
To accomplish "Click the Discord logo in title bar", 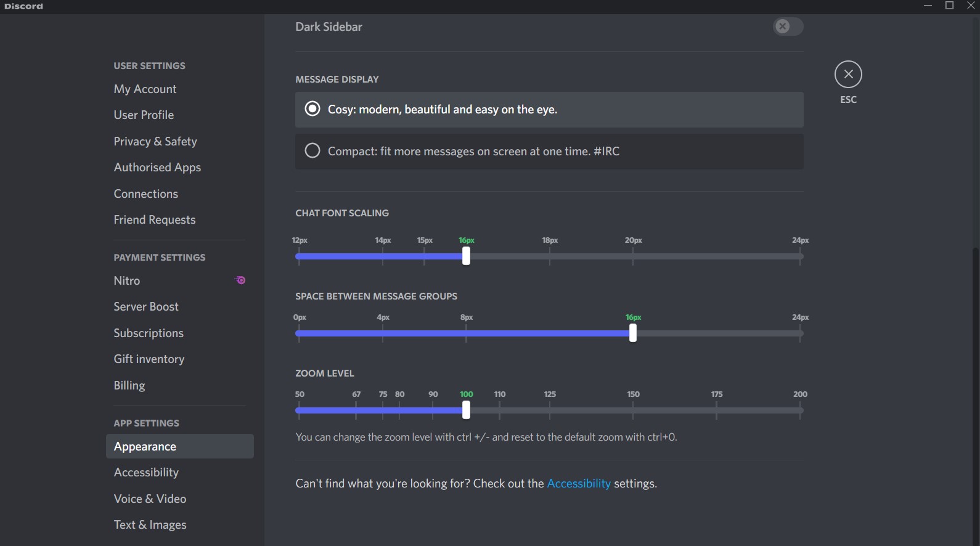I will coord(23,6).
